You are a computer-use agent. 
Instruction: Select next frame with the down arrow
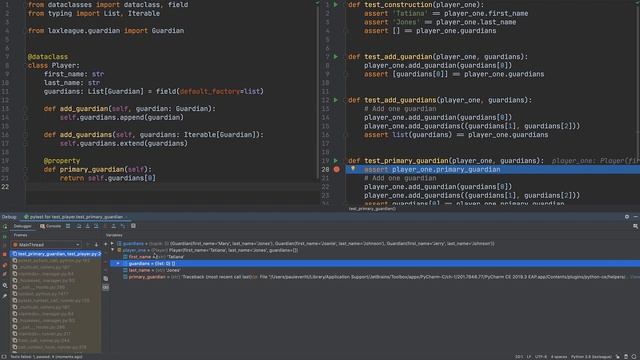coord(96,244)
